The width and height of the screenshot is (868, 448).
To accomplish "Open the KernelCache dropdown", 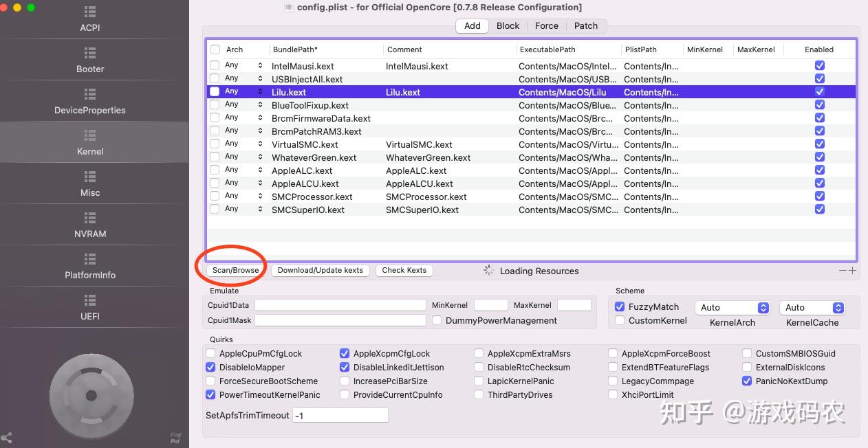I will 812,307.
